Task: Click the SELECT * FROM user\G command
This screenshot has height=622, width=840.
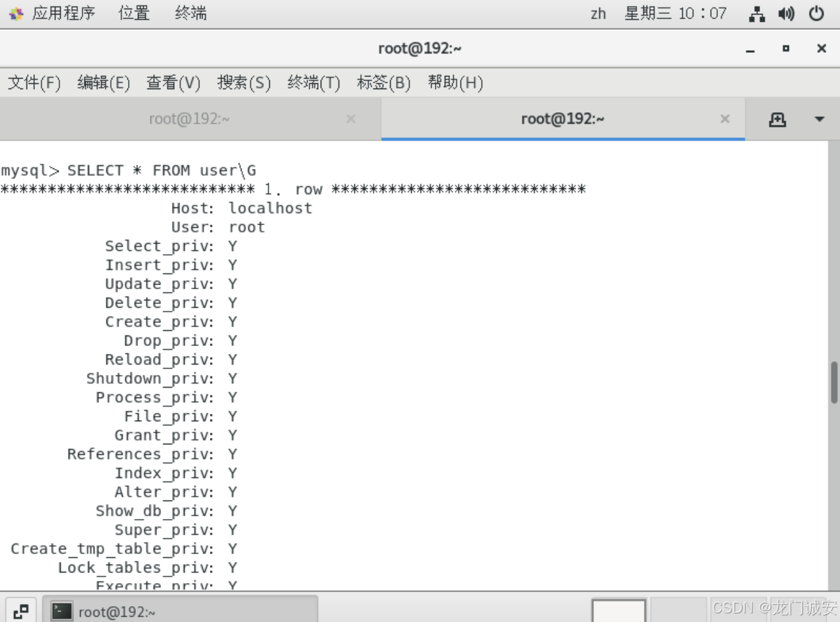Action: pos(162,170)
